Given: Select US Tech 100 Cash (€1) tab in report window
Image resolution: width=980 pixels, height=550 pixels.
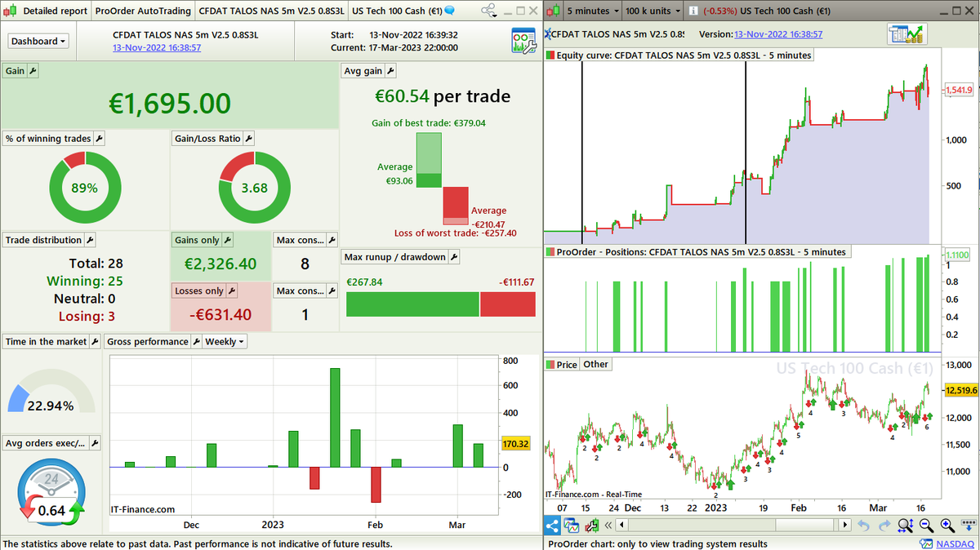Looking at the screenshot, I should click(396, 11).
